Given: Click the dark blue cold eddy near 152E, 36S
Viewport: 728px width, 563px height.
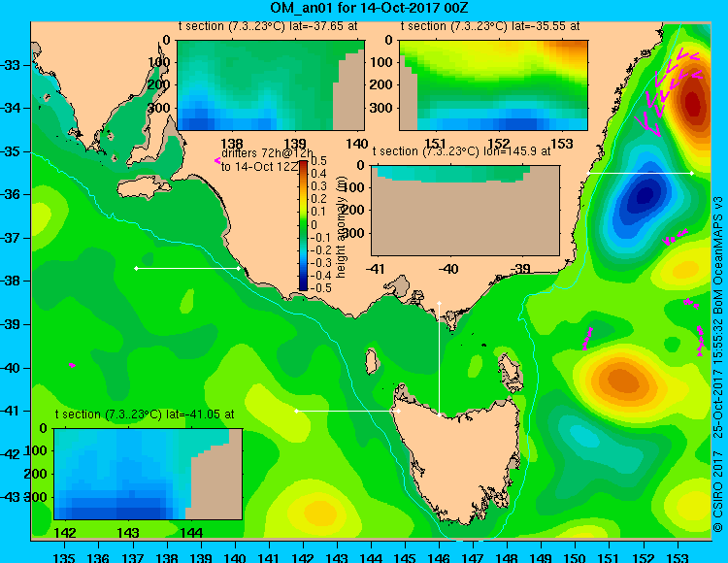Looking at the screenshot, I should coord(645,195).
